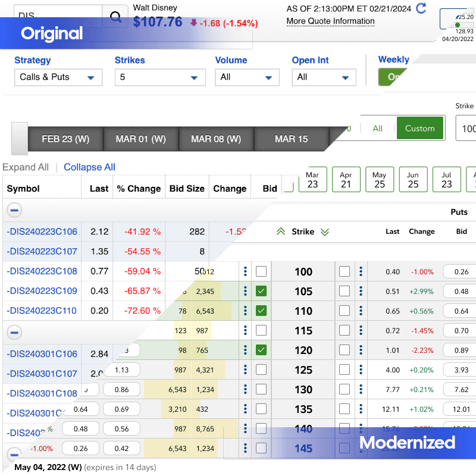Pick the Mar 23 expiration date

313,180
